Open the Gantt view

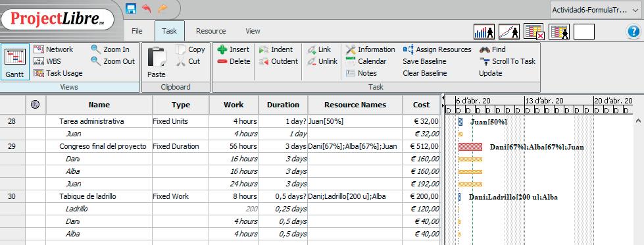(14, 62)
